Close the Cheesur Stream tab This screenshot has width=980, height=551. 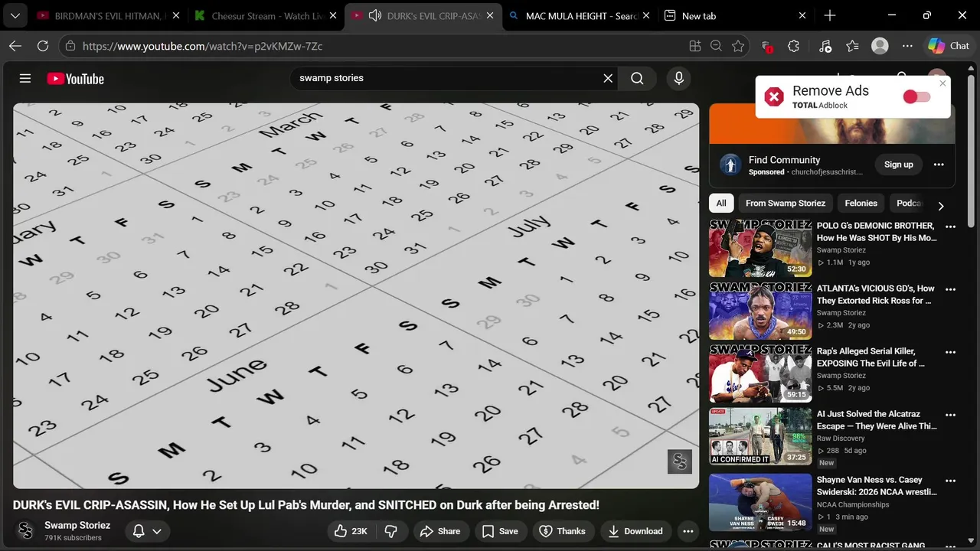333,15
